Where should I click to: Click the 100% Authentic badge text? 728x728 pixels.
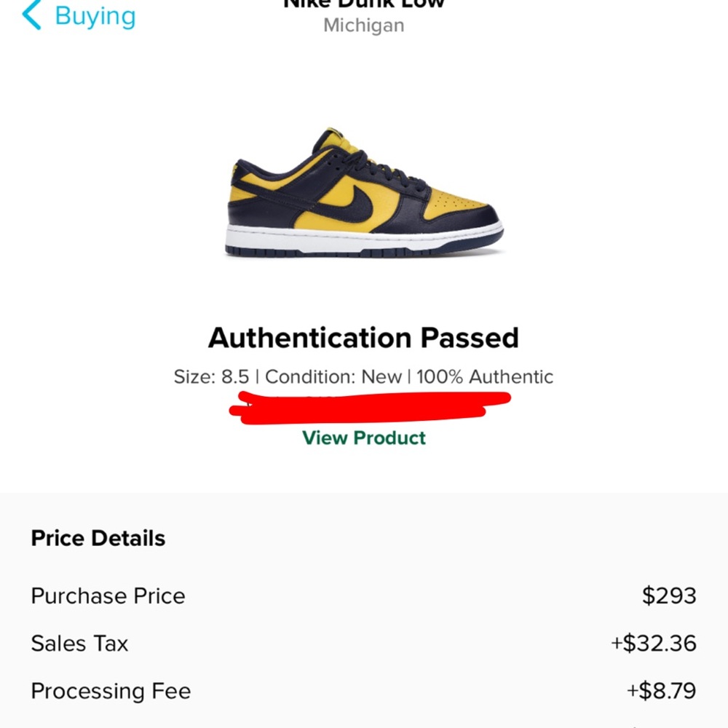[x=485, y=377]
